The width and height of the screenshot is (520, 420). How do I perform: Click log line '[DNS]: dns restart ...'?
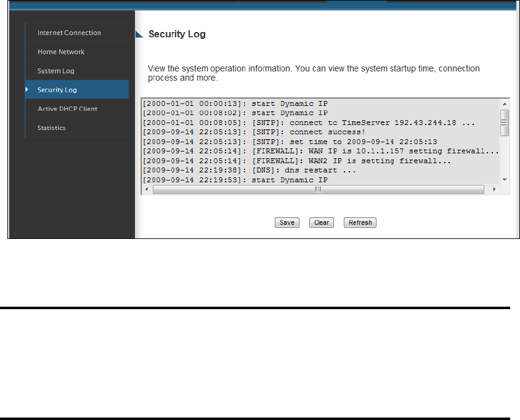pos(249,170)
